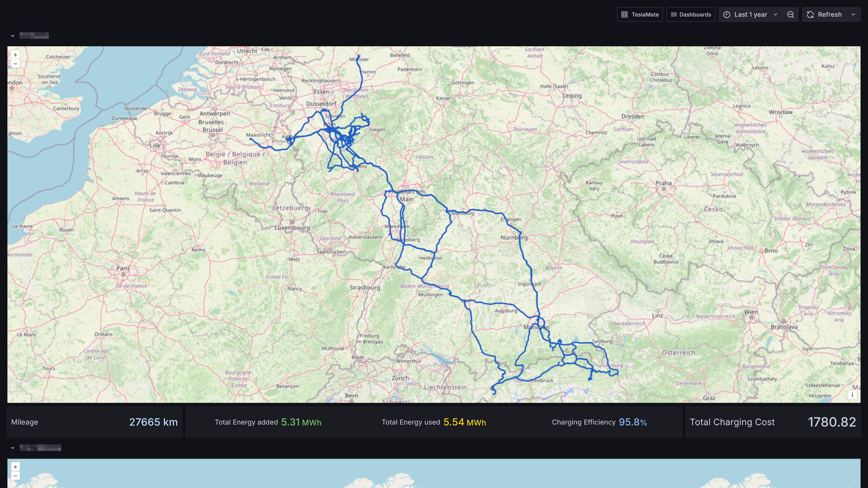Click the Mileage panel value
Viewport: 868px width, 488px height.
click(153, 422)
